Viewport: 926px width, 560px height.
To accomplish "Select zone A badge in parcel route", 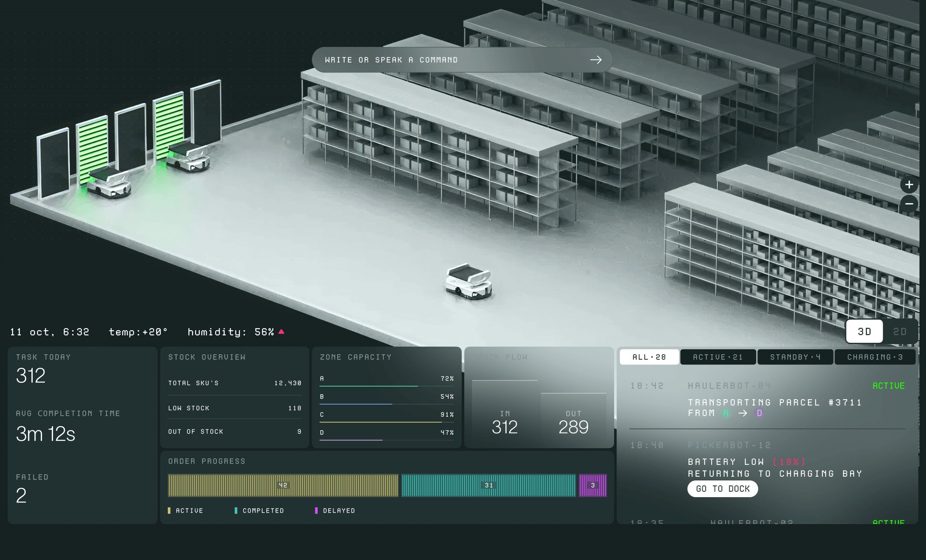I will (x=726, y=413).
